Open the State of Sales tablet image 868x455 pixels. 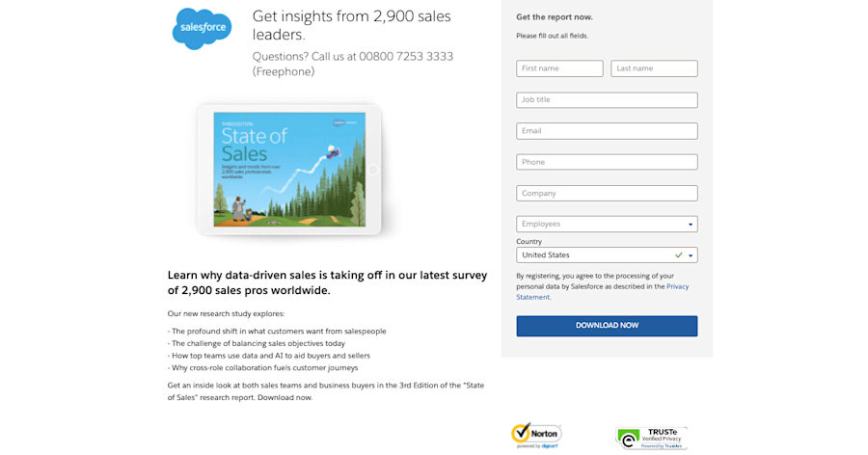[289, 170]
